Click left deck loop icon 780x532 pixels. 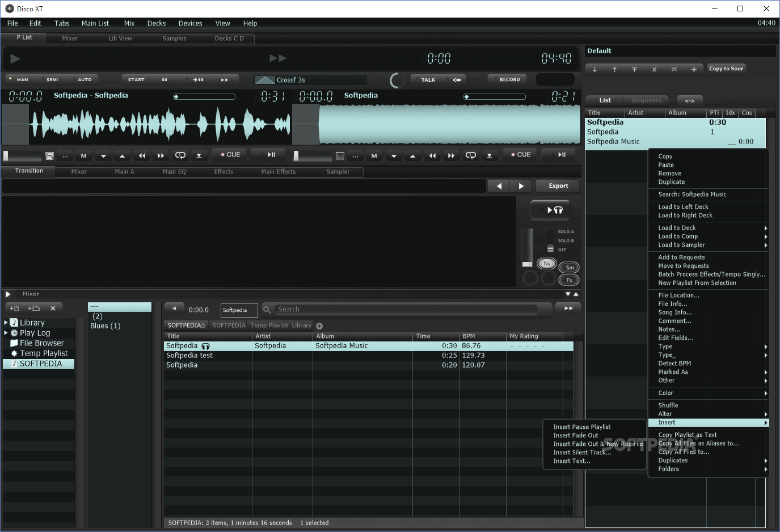180,155
